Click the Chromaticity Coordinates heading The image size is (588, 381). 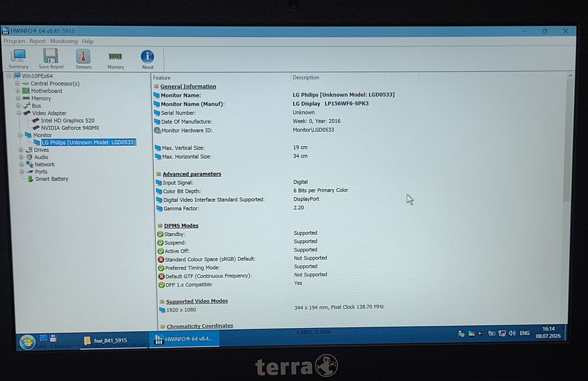click(200, 326)
